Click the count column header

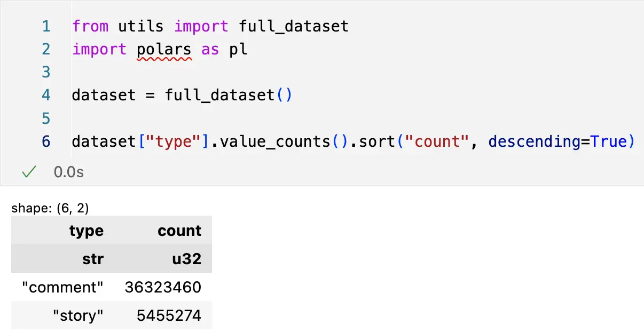179,231
